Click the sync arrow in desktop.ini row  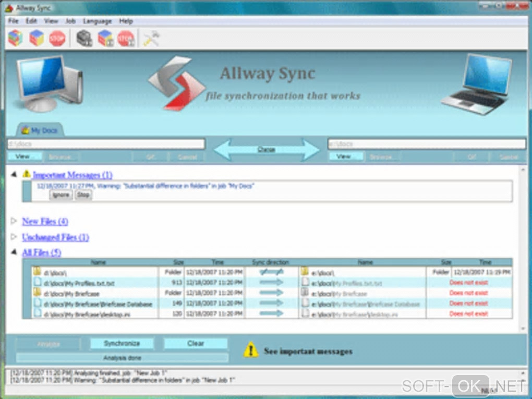point(271,313)
